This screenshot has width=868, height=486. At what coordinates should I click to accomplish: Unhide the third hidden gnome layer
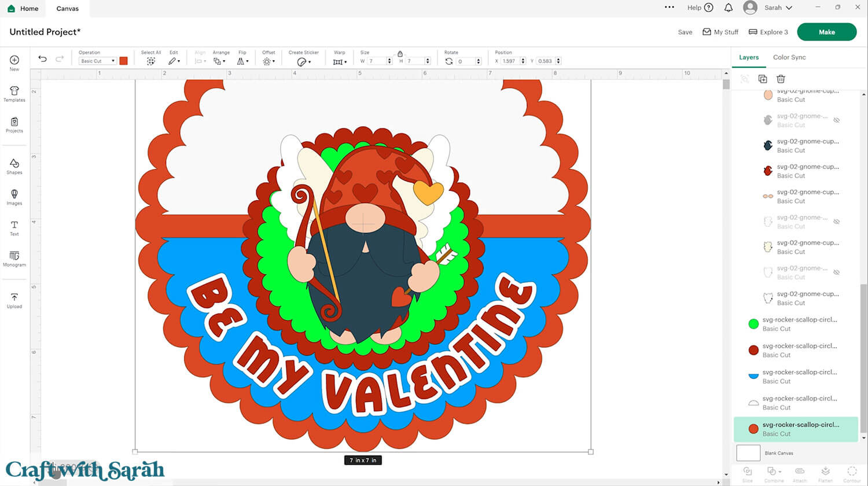click(836, 273)
